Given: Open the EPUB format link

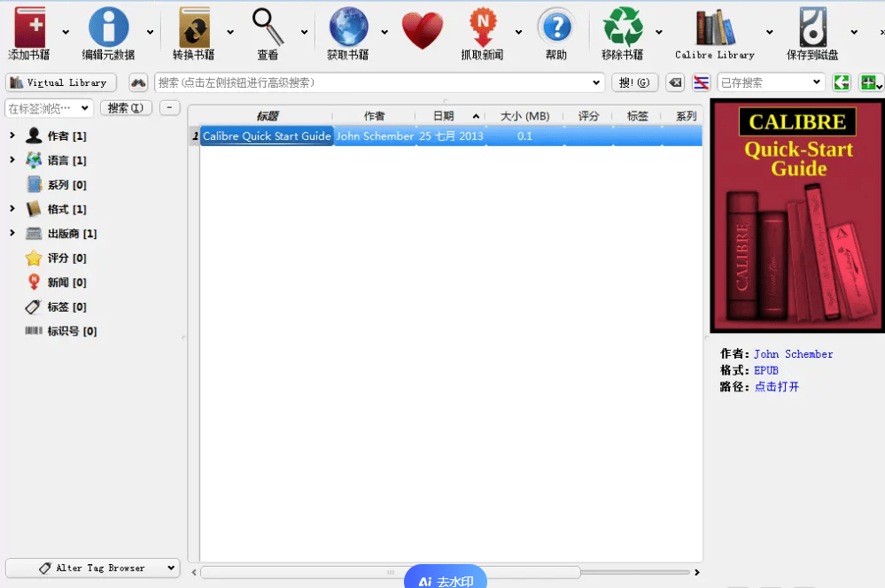Looking at the screenshot, I should [765, 370].
